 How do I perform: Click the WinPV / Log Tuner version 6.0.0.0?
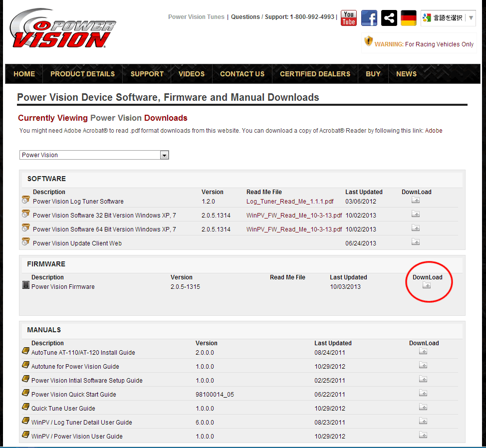coord(205,422)
